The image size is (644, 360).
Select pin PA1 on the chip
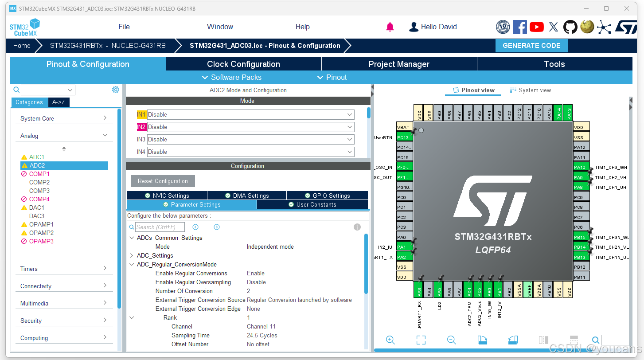404,247
